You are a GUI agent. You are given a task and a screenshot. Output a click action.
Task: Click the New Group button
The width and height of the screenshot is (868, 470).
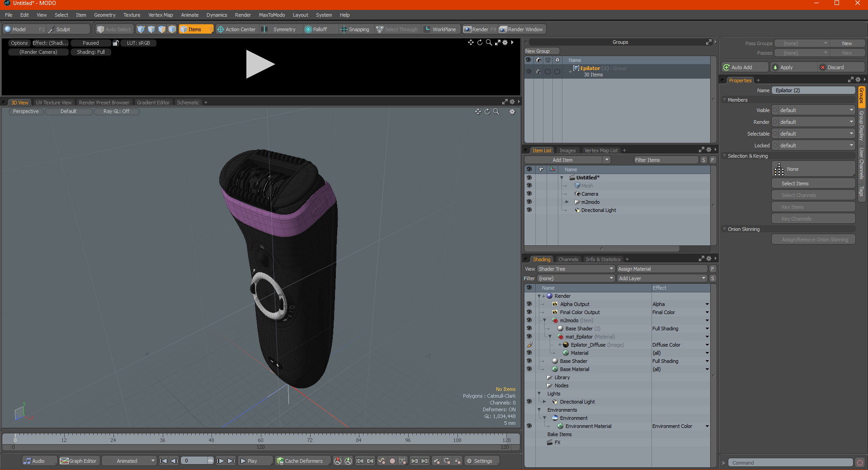pos(542,51)
